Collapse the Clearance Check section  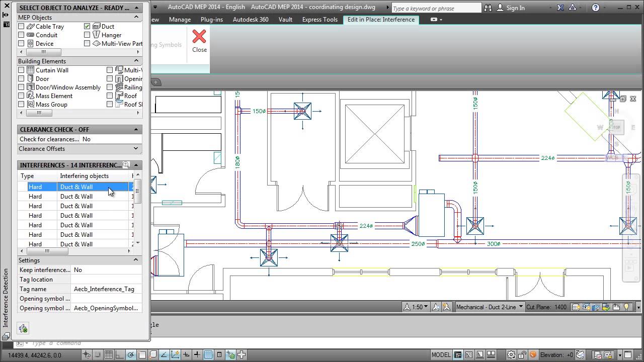click(x=136, y=129)
